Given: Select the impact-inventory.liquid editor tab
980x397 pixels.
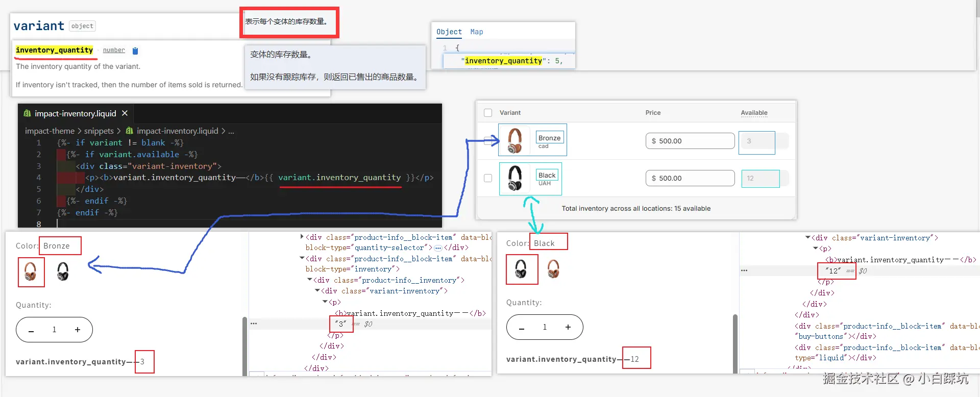Looking at the screenshot, I should (x=75, y=113).
